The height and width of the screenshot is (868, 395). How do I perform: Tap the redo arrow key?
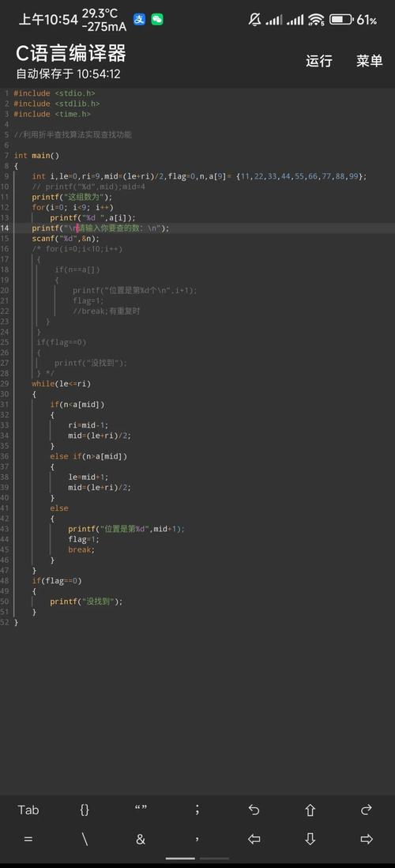(367, 810)
